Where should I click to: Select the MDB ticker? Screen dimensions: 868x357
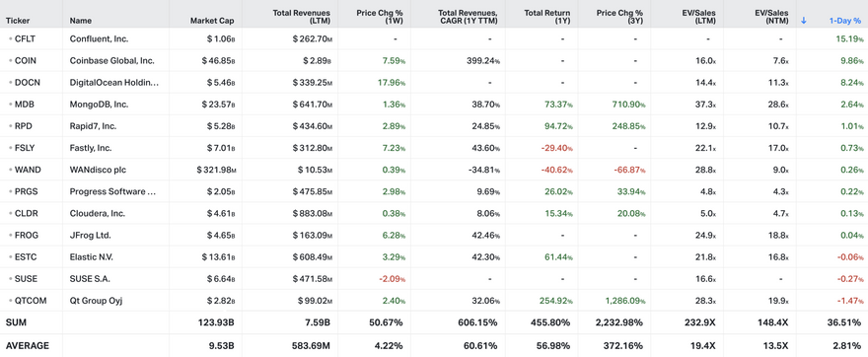click(x=24, y=105)
